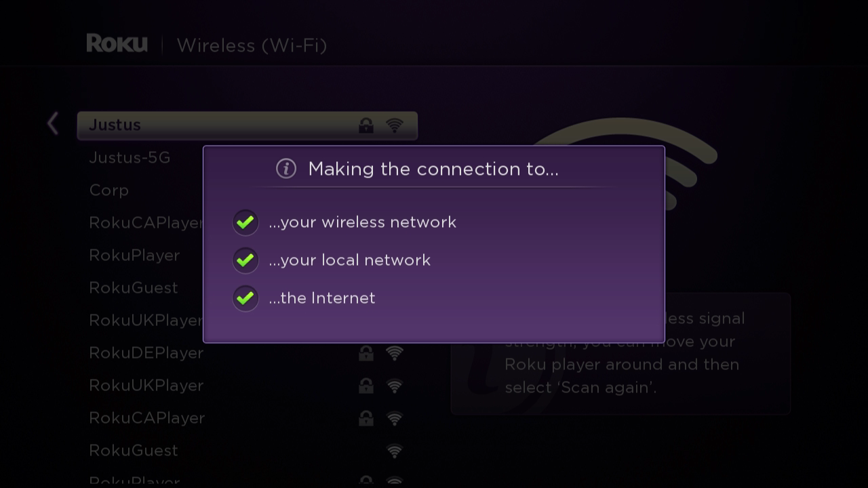Click the 'Making the connection to...' heading
The image size is (868, 488).
433,169
